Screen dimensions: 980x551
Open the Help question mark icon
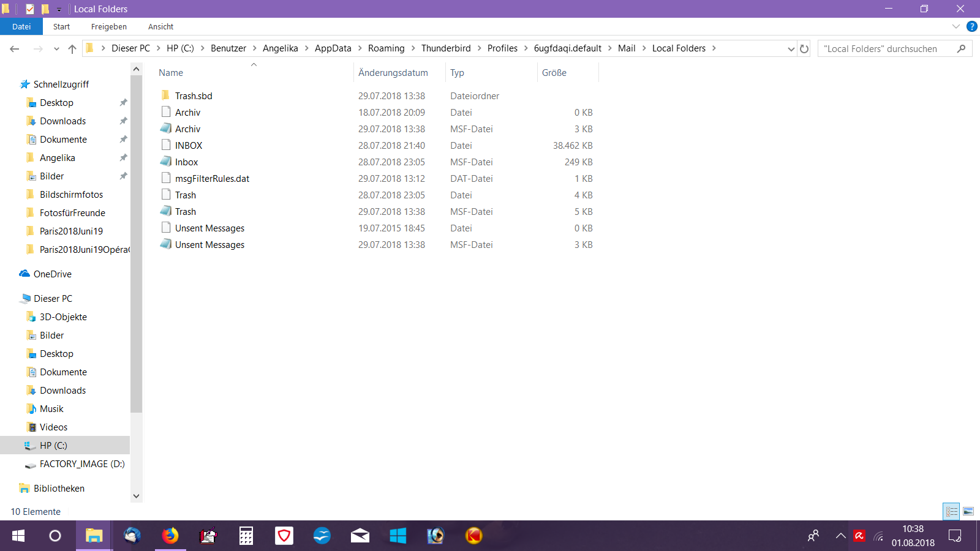pyautogui.click(x=971, y=26)
